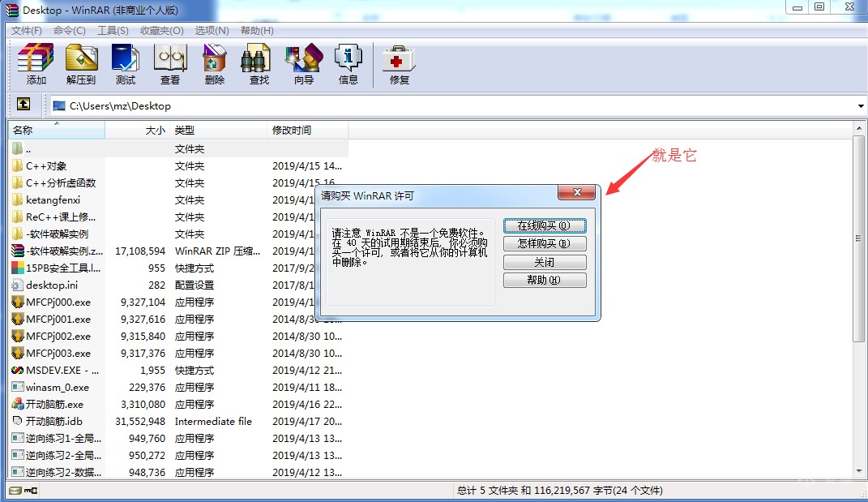
Task: Click the file list scrollbar up arrow
Action: pyautogui.click(x=859, y=129)
